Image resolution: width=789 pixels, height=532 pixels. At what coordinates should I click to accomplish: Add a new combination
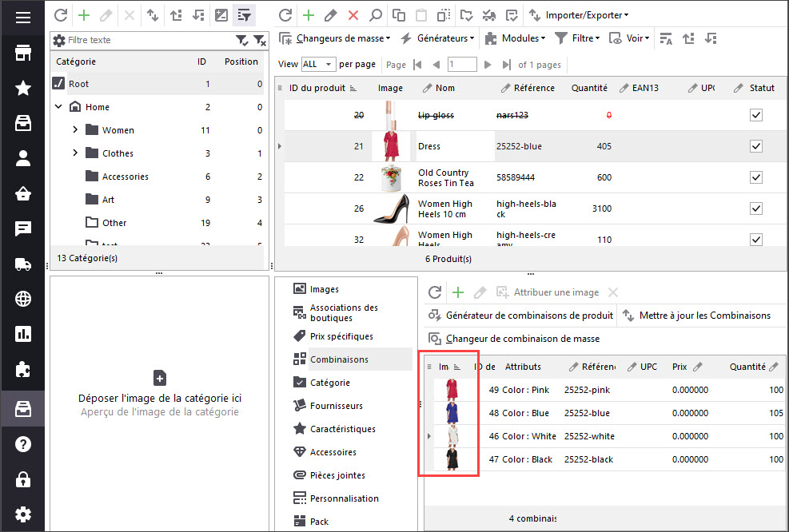458,292
